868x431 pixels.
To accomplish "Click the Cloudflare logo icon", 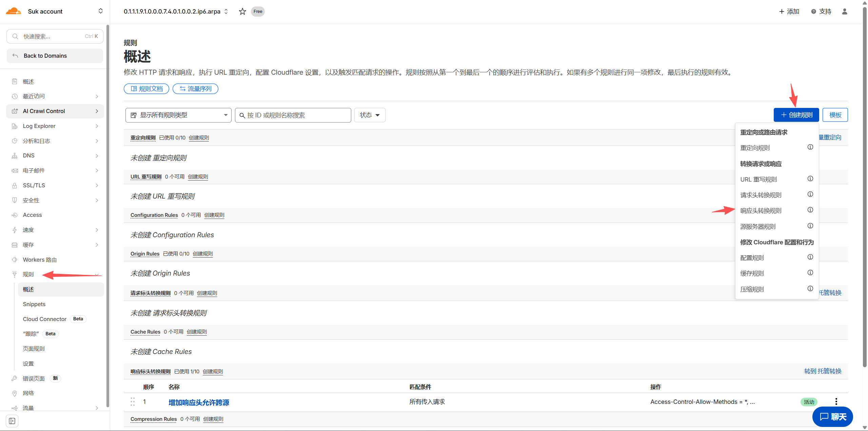I will (x=14, y=11).
